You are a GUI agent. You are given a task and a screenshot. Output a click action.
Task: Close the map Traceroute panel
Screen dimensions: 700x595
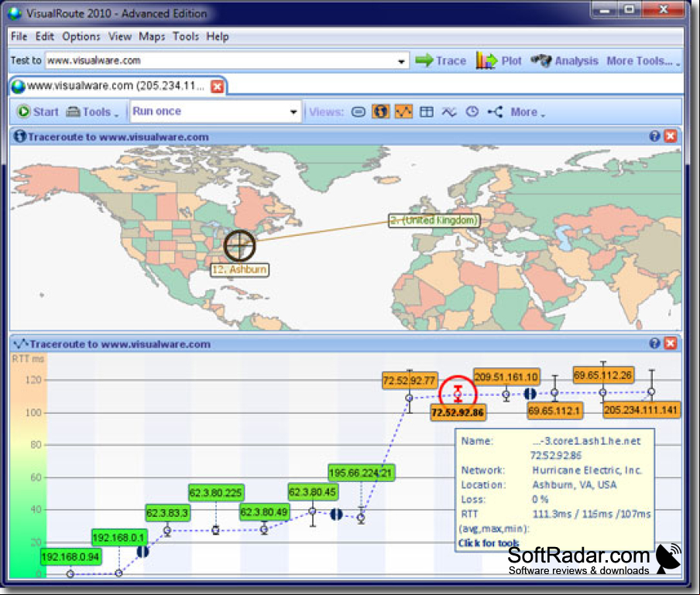(670, 136)
